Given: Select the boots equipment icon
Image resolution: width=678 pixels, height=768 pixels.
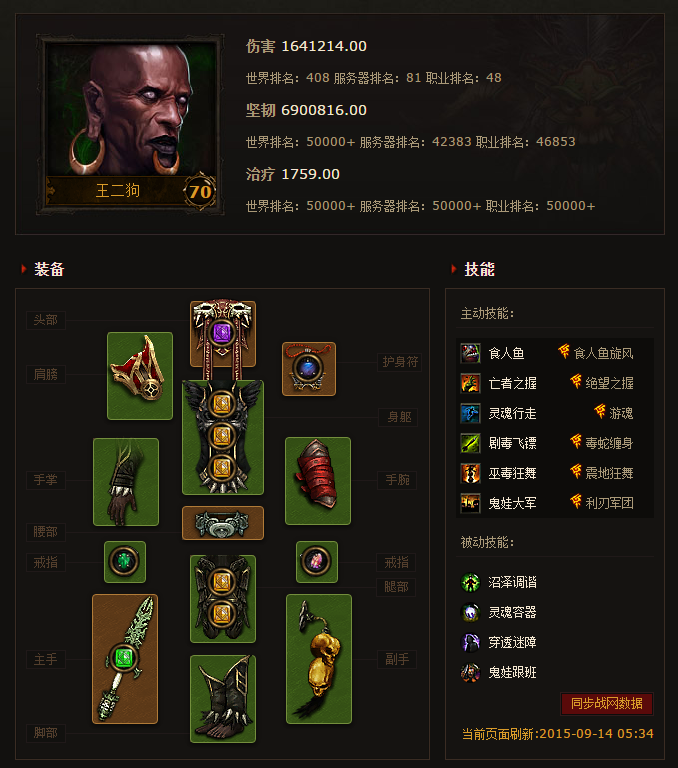Looking at the screenshot, I should (223, 699).
